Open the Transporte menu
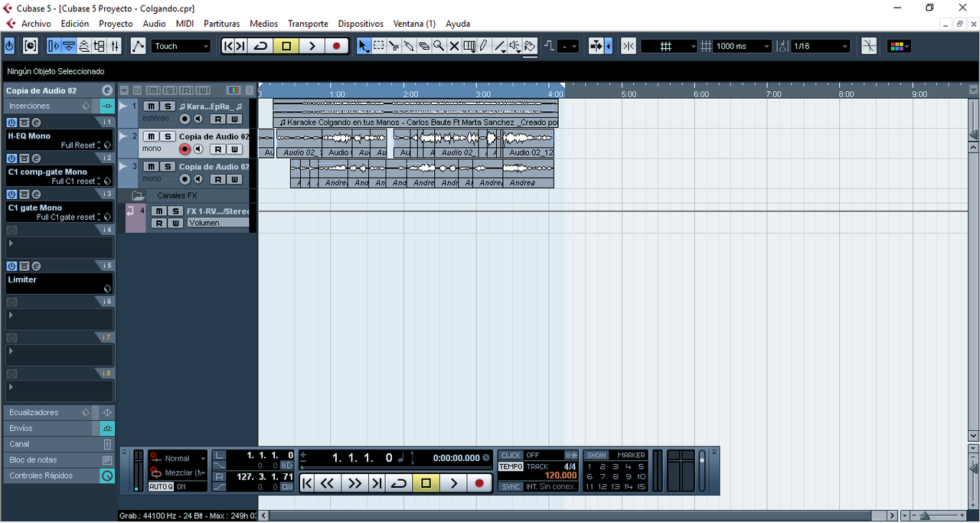Viewport: 980px width, 523px height. tap(308, 24)
